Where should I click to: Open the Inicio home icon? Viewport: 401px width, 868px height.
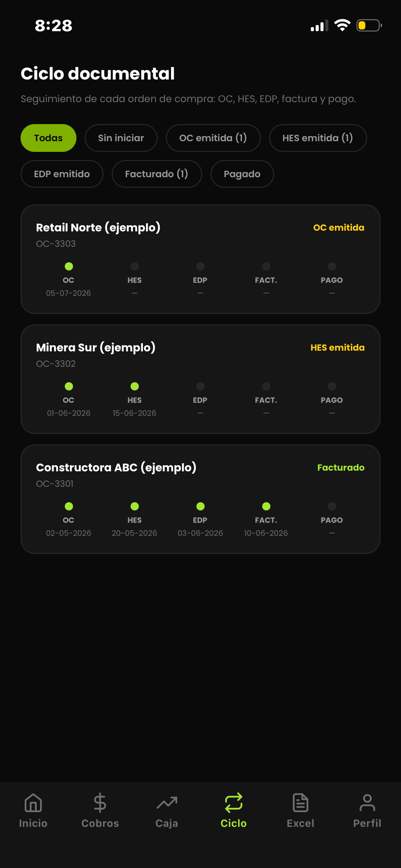click(x=33, y=803)
